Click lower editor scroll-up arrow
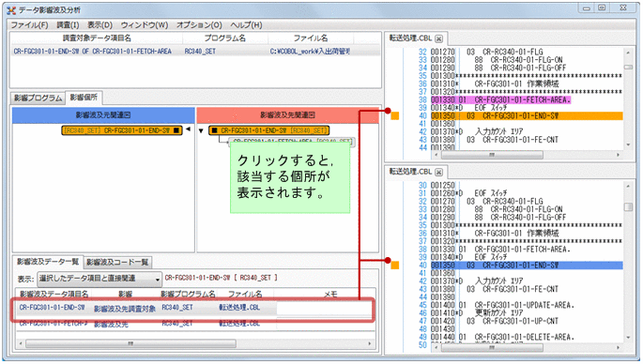 628,187
